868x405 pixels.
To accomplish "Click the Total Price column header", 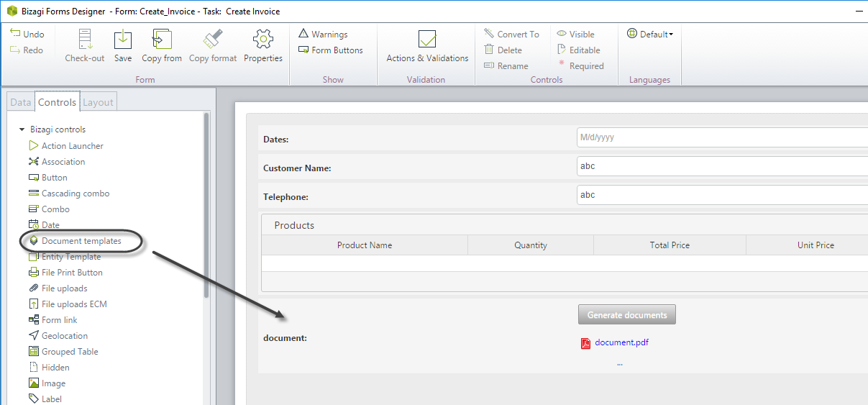I will (670, 245).
